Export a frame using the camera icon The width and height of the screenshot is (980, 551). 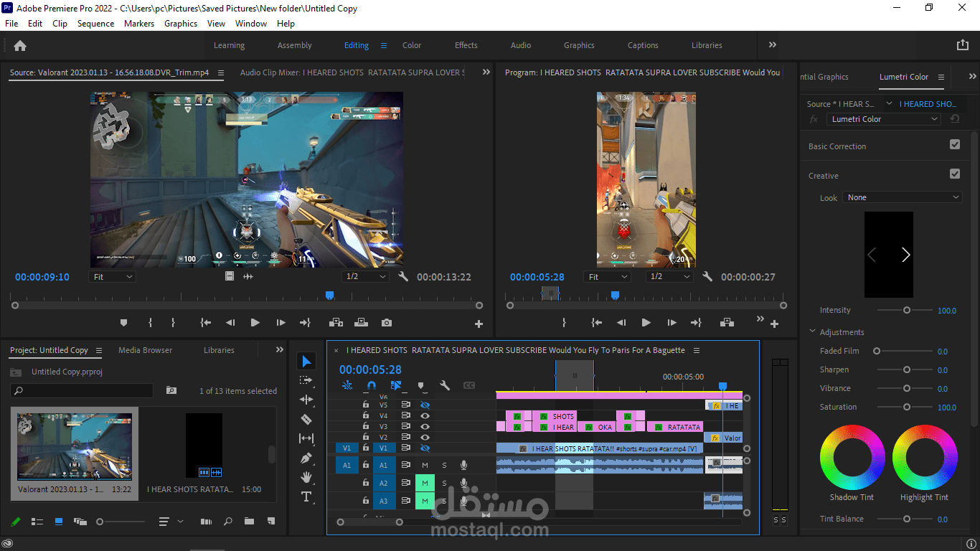click(x=387, y=323)
